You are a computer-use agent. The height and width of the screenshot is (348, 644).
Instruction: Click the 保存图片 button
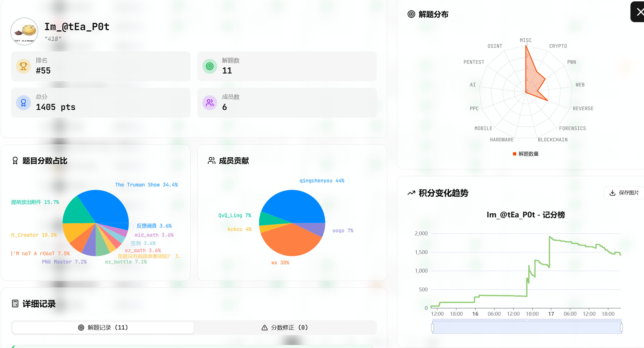point(624,193)
